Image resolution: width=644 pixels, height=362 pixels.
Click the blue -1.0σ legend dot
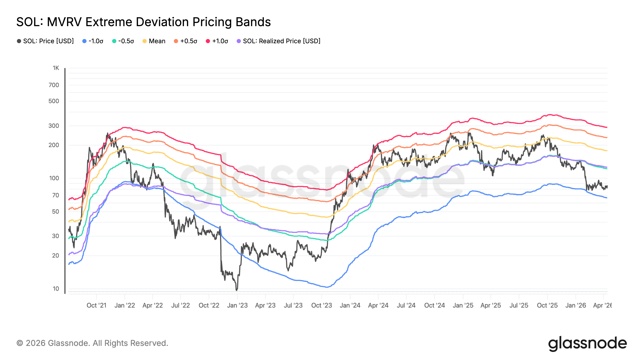pyautogui.click(x=84, y=41)
